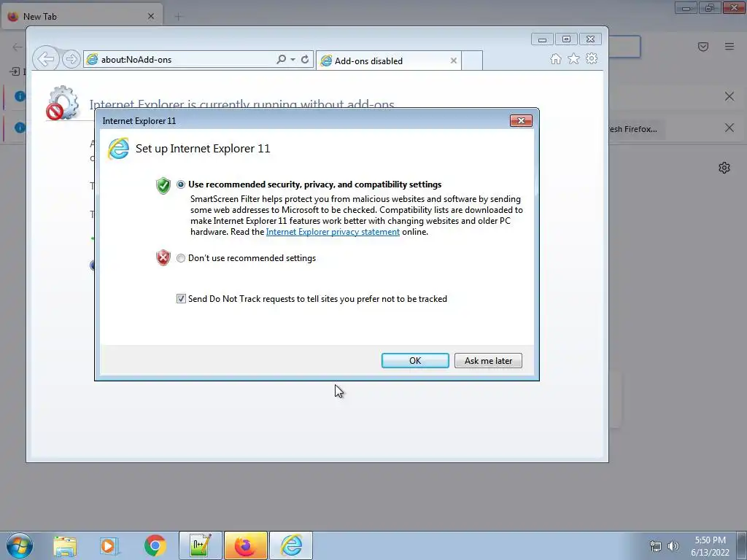Click the first Firefox notification info icon
747x560 pixels.
coord(20,96)
